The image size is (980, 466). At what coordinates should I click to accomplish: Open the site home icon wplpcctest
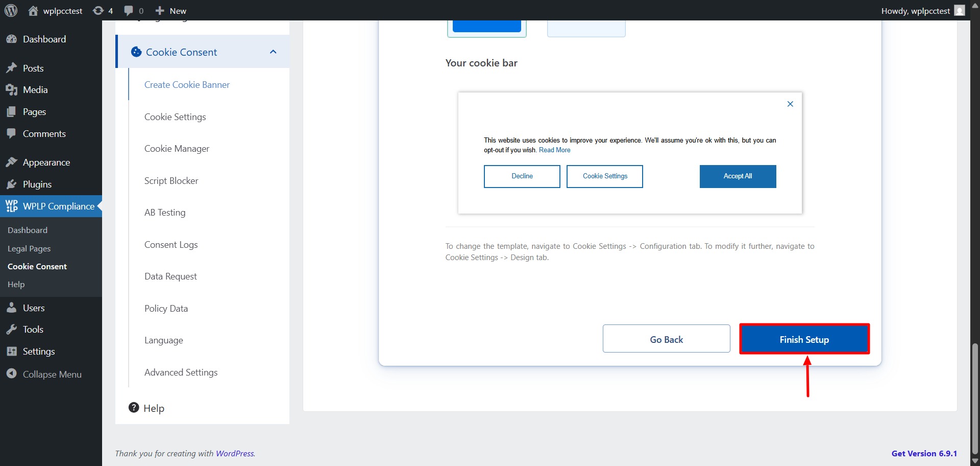[33, 11]
